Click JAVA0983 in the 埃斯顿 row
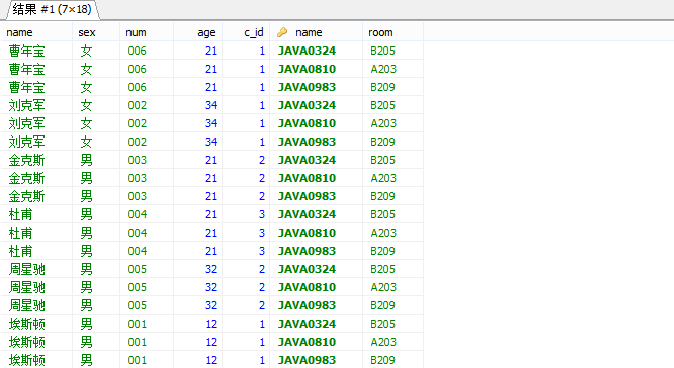 [307, 360]
